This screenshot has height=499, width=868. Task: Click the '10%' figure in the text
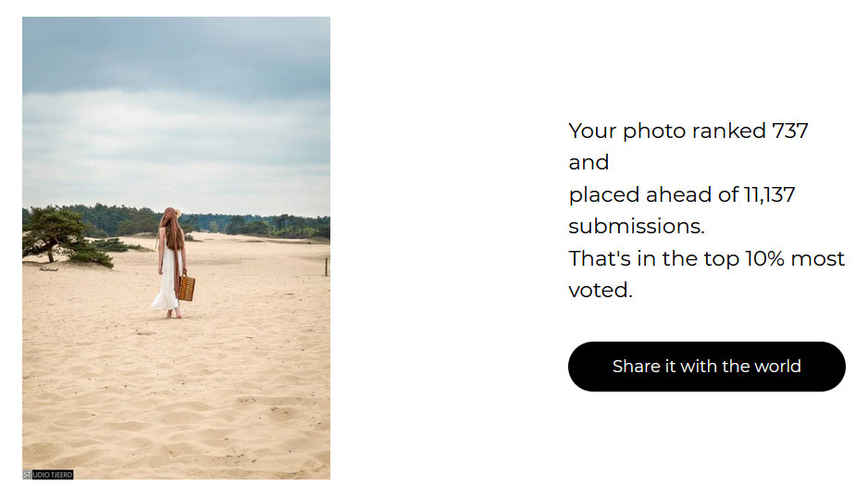pos(764,258)
